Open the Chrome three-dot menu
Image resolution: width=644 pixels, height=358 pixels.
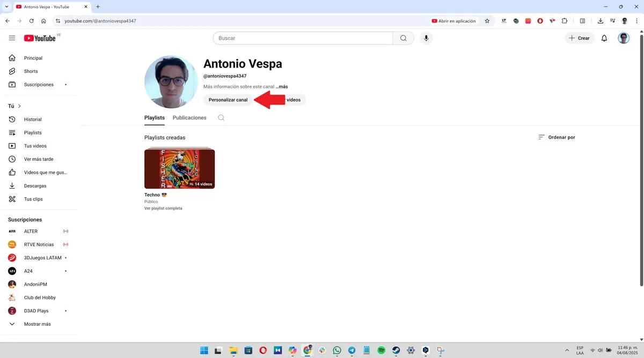coord(636,21)
